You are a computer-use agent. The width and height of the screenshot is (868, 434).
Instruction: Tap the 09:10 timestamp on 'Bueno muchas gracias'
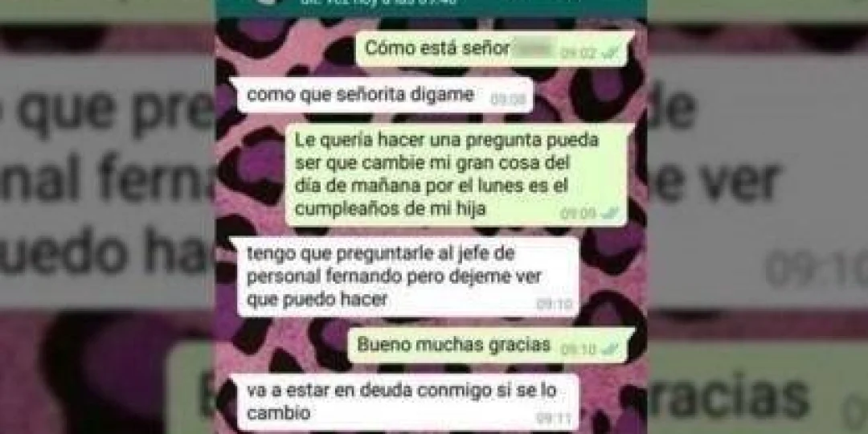click(578, 350)
